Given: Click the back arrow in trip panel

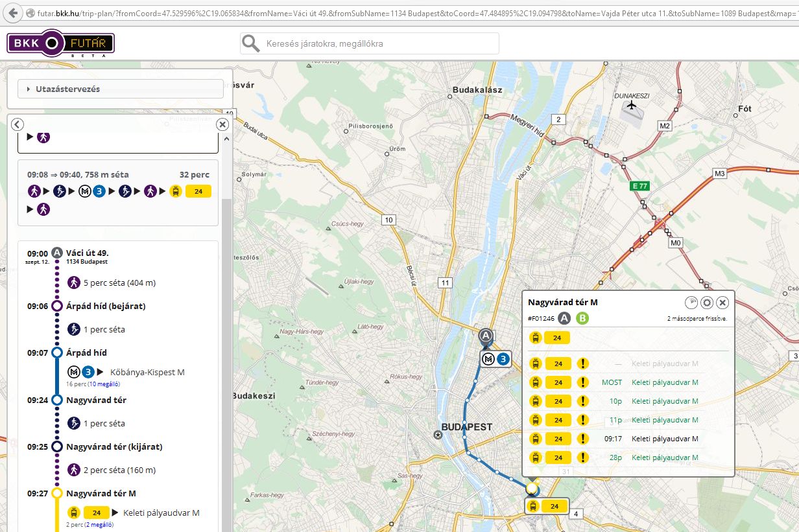Looking at the screenshot, I should [x=18, y=124].
